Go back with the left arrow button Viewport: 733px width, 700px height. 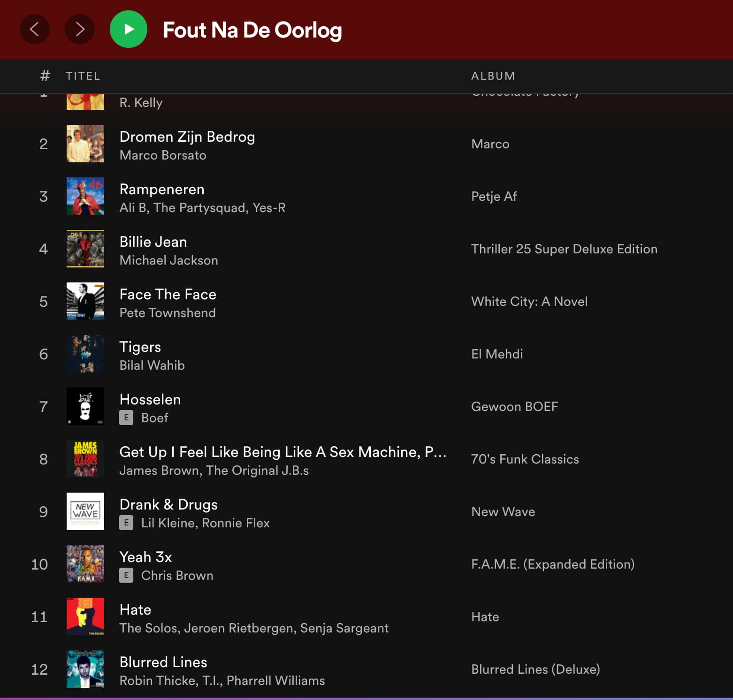[x=35, y=29]
